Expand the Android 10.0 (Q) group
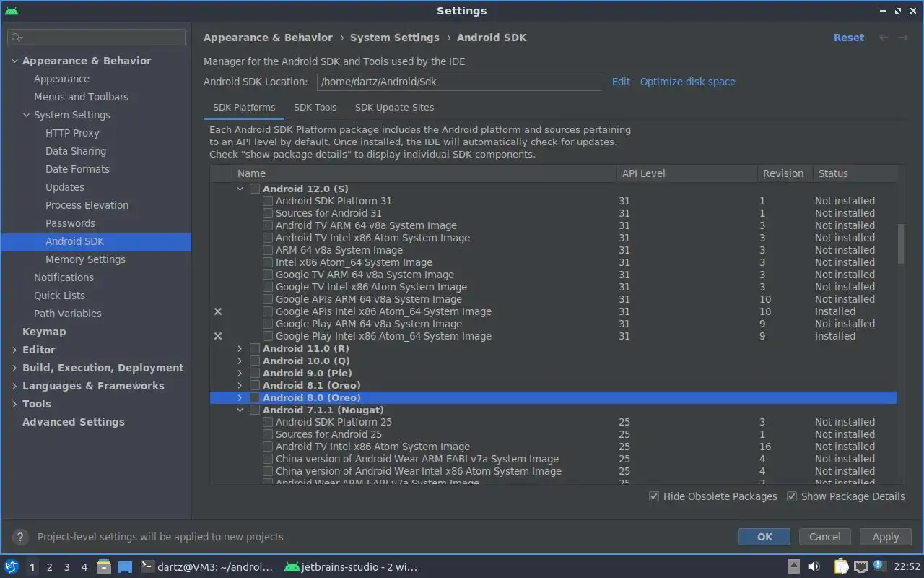The height and width of the screenshot is (578, 924). (x=240, y=361)
